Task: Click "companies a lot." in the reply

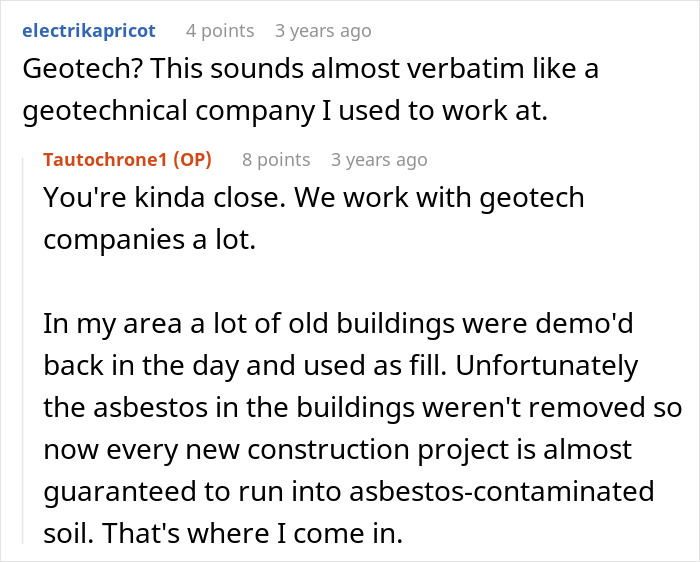Action: (x=150, y=239)
